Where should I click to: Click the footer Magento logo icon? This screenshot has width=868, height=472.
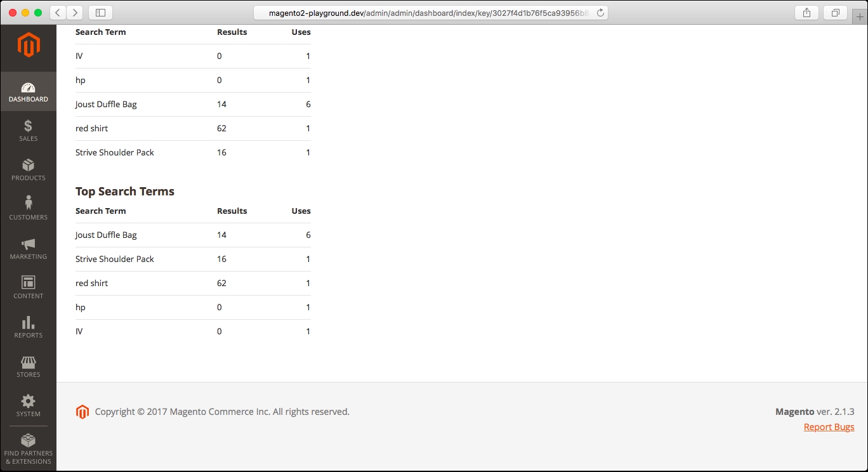tap(82, 412)
